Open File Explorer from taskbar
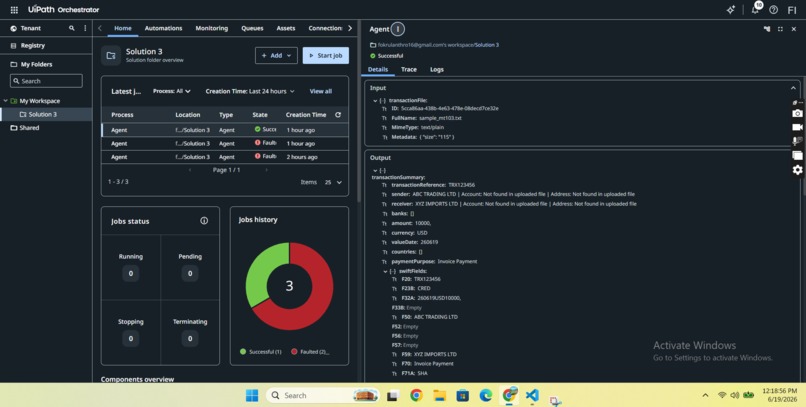The width and height of the screenshot is (806, 407). point(439,395)
